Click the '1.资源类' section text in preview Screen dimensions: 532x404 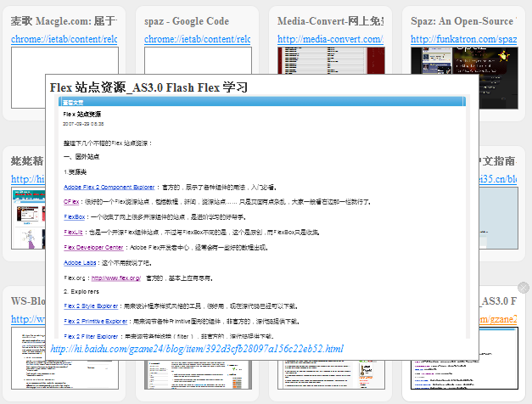(75, 172)
